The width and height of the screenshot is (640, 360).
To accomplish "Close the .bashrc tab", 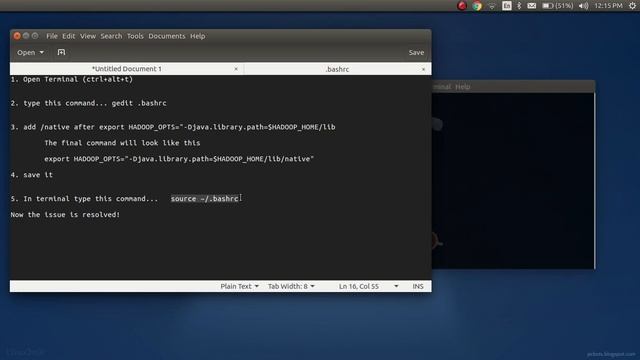I will pos(423,69).
